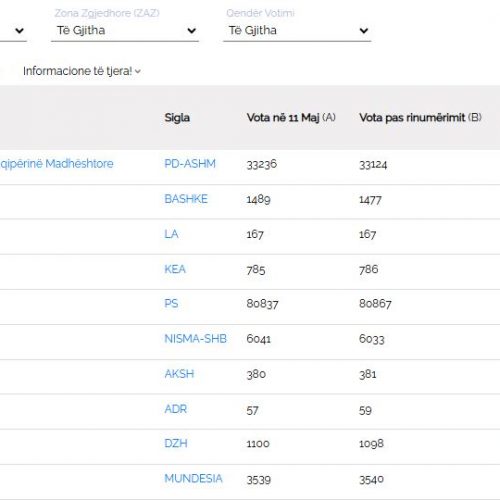Open the Zona Zgjedhore (ZAZ) dropdown
The image size is (500, 500).
coord(125,31)
